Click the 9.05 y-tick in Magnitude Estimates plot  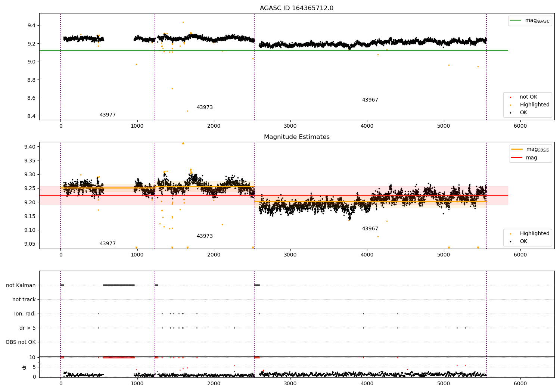(30, 244)
